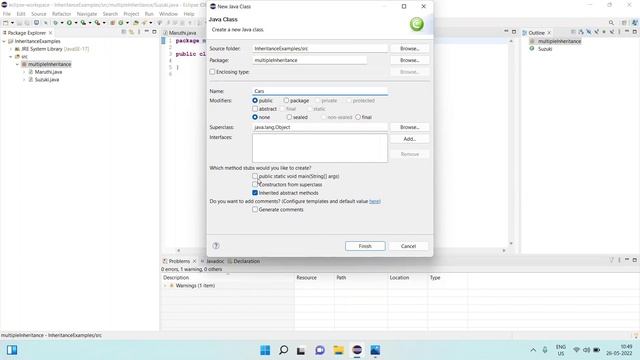The image size is (640, 360).
Task: Select the package modifier radio button
Action: [286, 100]
